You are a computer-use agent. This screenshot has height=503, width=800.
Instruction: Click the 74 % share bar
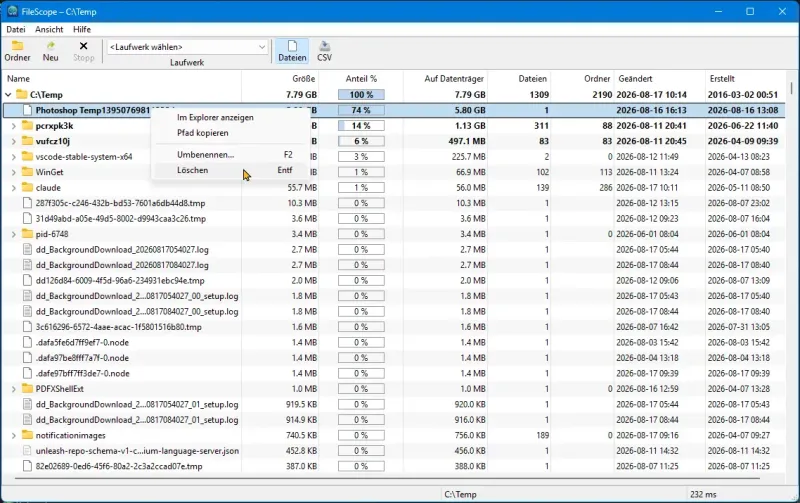pyautogui.click(x=361, y=110)
